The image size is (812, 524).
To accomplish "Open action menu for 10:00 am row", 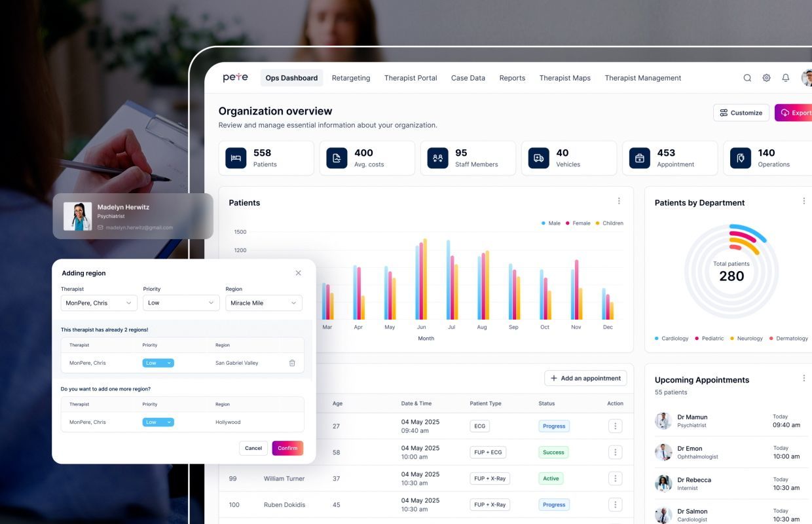I will (615, 452).
